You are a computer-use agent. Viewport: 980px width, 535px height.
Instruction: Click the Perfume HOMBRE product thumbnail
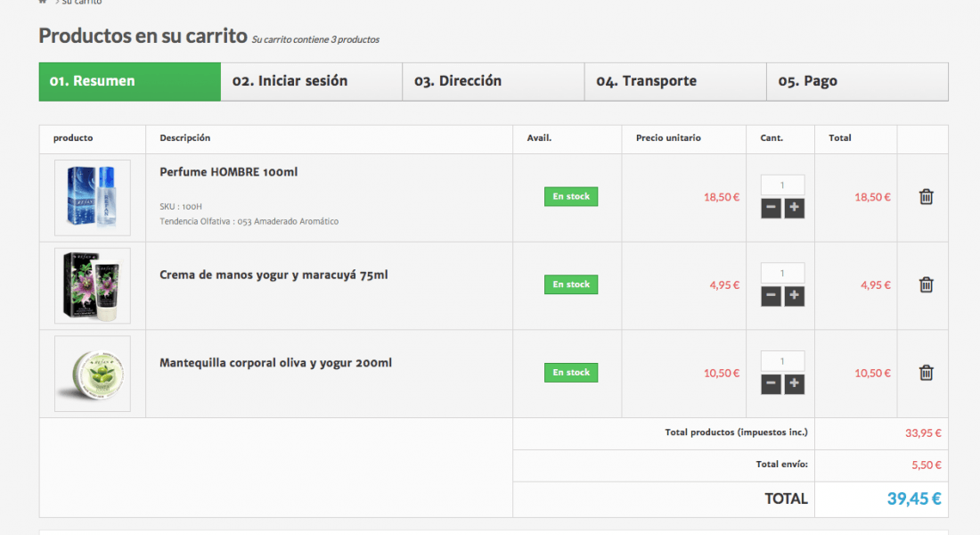tap(93, 198)
